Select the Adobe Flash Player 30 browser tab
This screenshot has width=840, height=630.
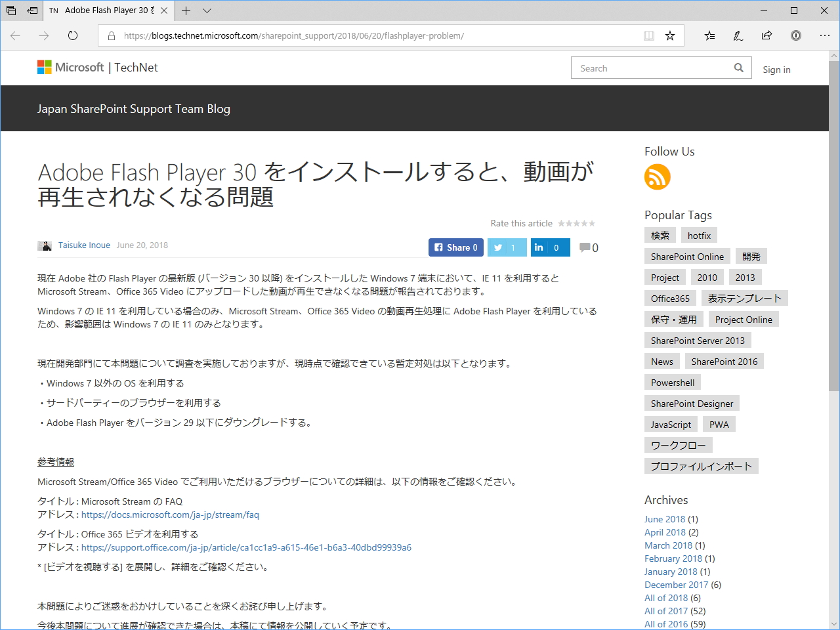[x=105, y=10]
